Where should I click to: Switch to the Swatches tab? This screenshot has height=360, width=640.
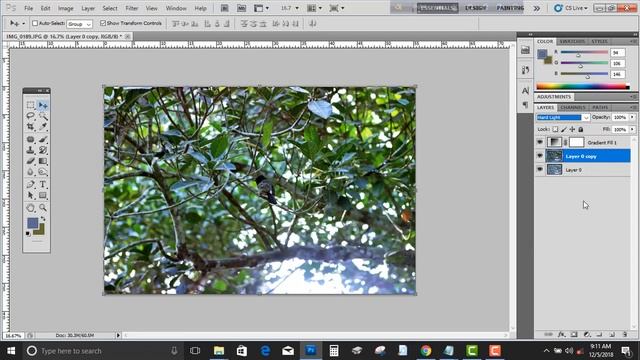[572, 41]
